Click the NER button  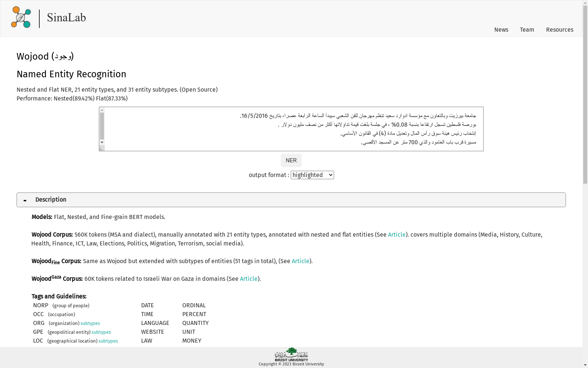click(x=291, y=160)
